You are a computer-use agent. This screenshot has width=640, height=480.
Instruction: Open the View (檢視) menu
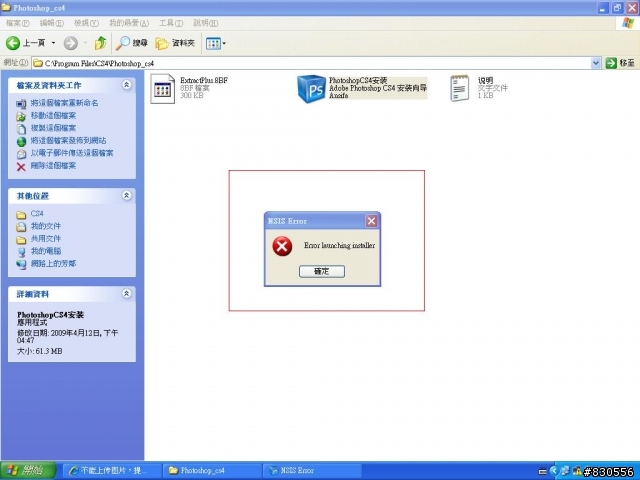point(86,23)
